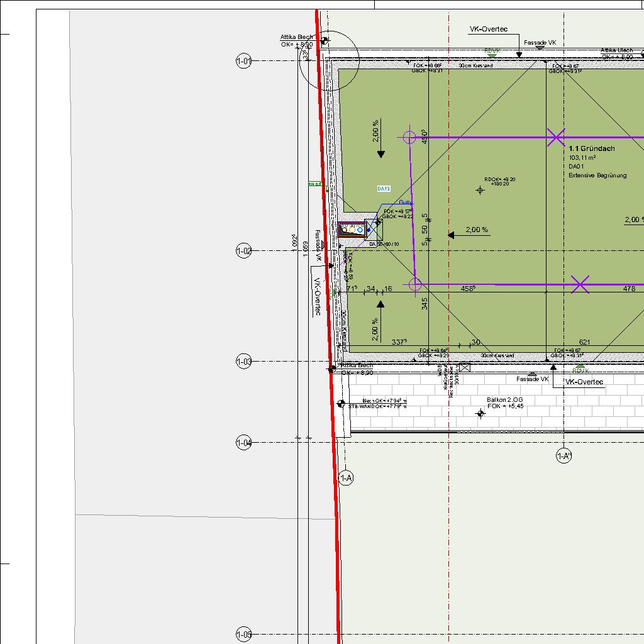Select the upper purple X marker

[x=556, y=137]
